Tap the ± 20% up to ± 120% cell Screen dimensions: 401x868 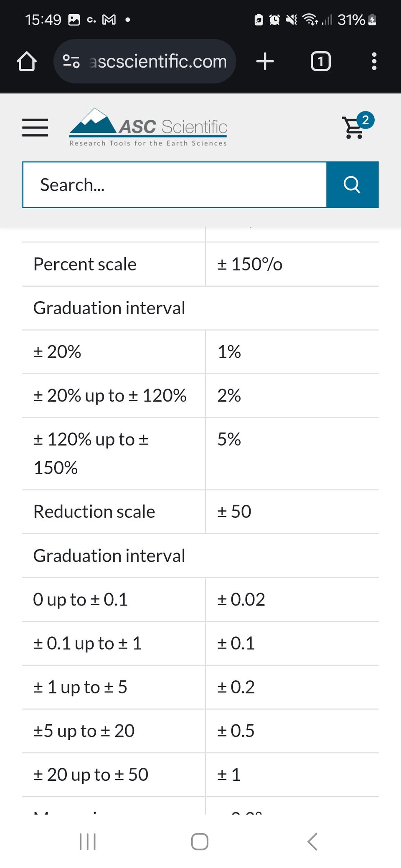(x=114, y=396)
